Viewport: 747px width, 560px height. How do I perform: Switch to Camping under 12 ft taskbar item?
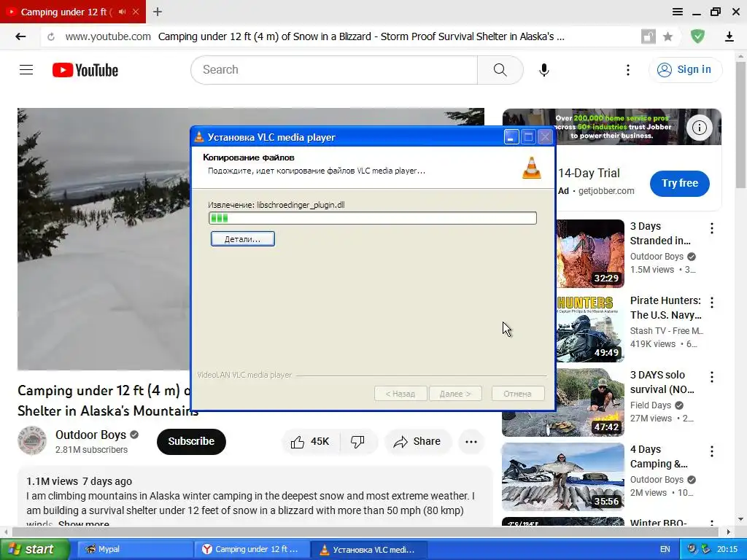click(252, 549)
